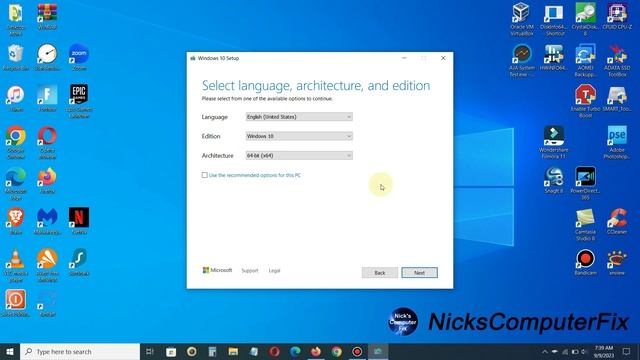Select the Firefox desktop shortcut
Viewport: 640px width, 360px height.
coord(47,180)
